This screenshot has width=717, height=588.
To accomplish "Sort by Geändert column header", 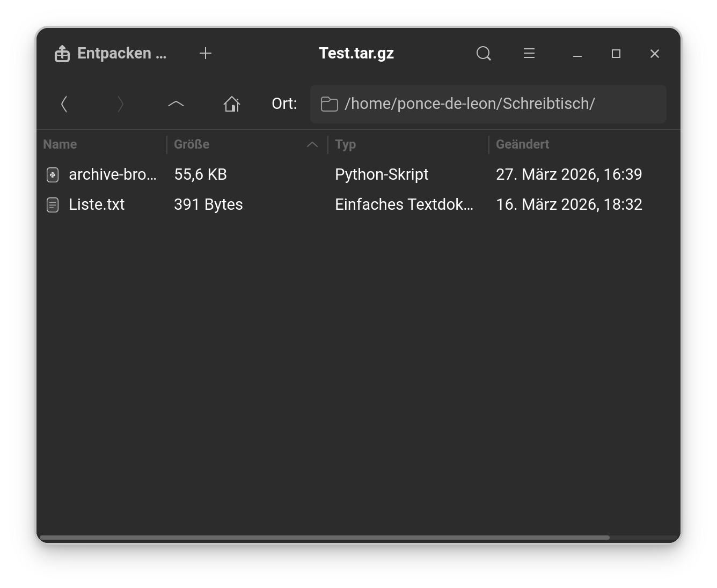I will [x=522, y=144].
